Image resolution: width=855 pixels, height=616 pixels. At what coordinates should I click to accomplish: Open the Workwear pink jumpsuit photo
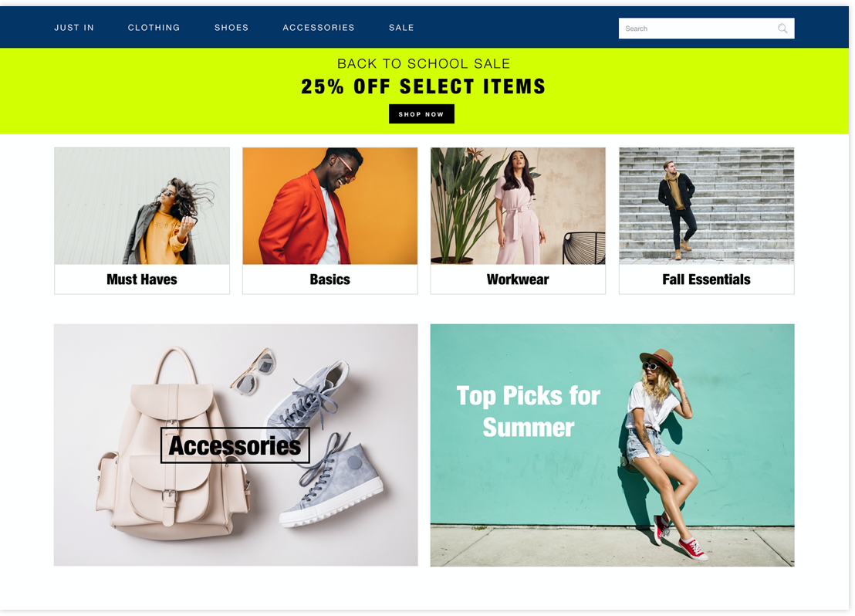pyautogui.click(x=518, y=206)
